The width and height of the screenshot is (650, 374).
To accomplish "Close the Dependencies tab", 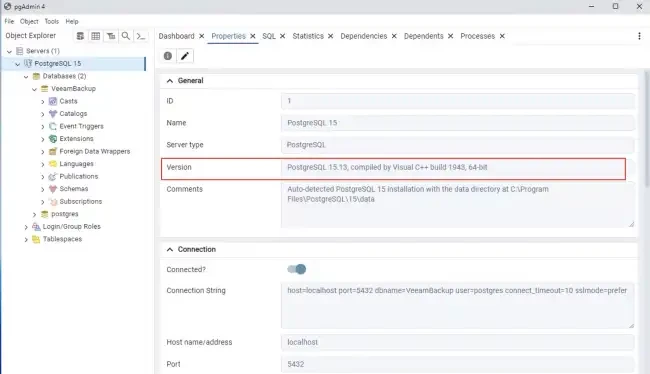I will pyautogui.click(x=394, y=36).
